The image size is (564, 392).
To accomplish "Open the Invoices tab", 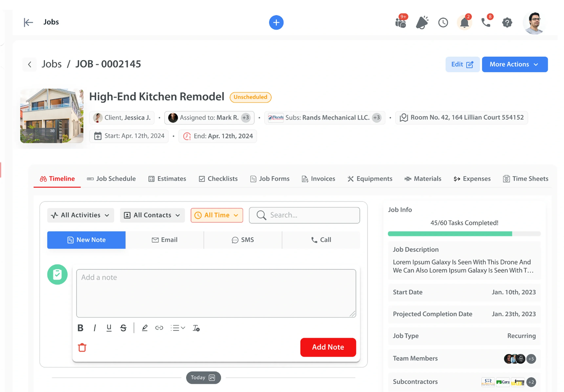I will point(318,179).
